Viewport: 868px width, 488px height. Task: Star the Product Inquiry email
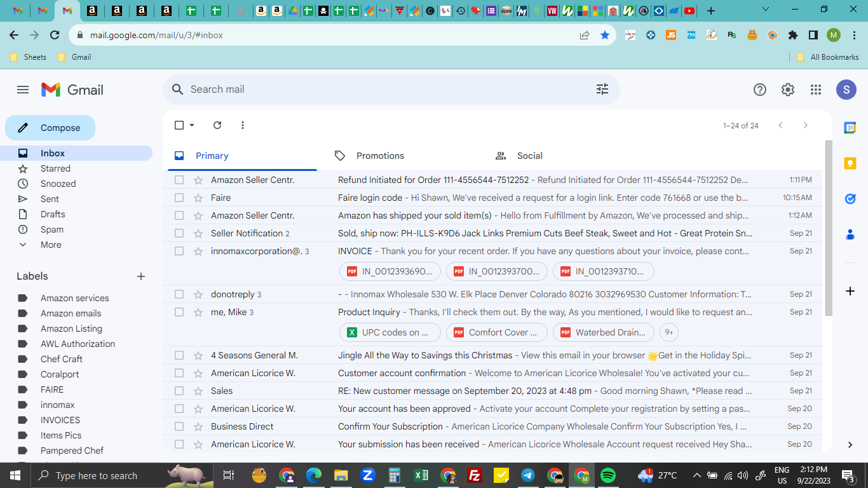click(198, 312)
